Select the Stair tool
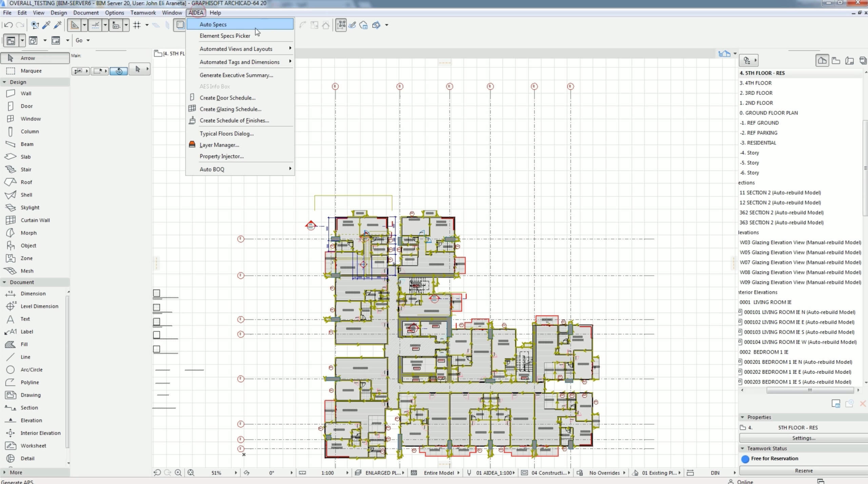The image size is (868, 484). [x=26, y=169]
